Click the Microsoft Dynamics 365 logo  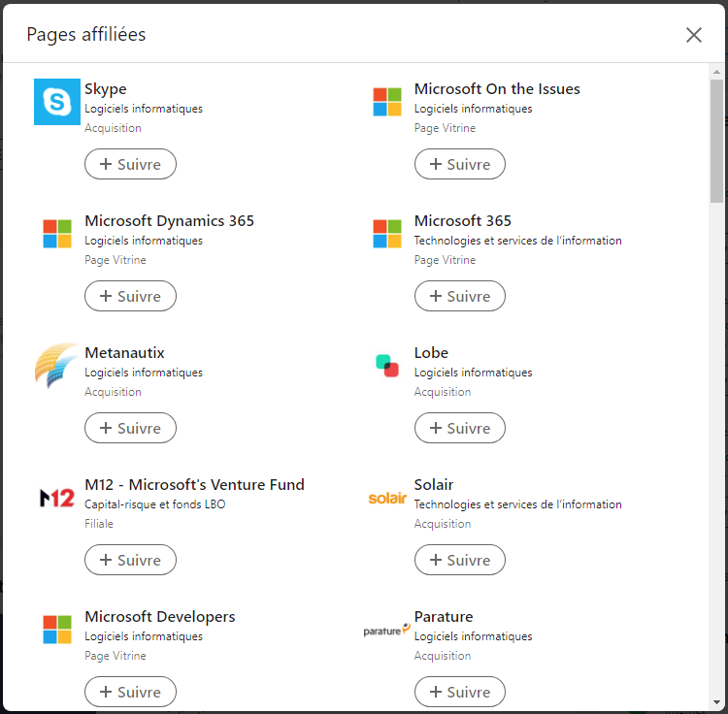pos(57,234)
